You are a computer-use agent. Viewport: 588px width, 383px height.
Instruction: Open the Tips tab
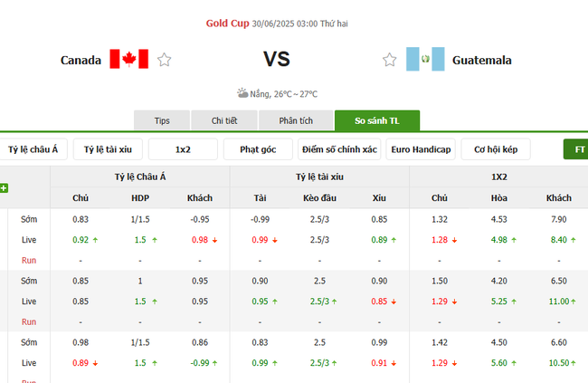pyautogui.click(x=162, y=120)
